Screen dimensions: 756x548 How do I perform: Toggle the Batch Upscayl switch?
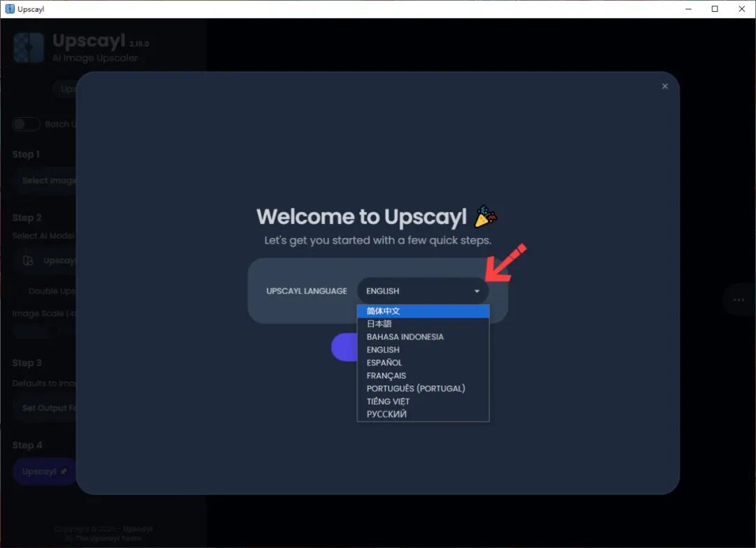click(x=26, y=125)
